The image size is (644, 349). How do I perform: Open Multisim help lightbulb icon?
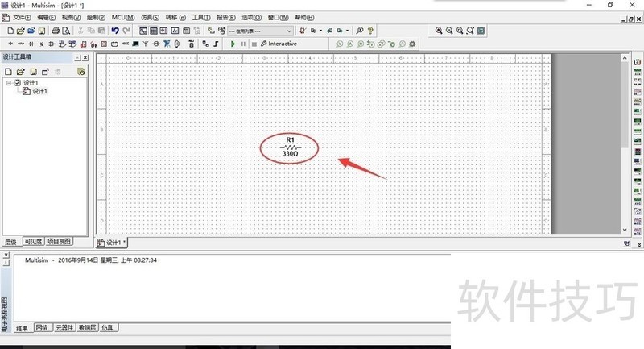(x=370, y=31)
